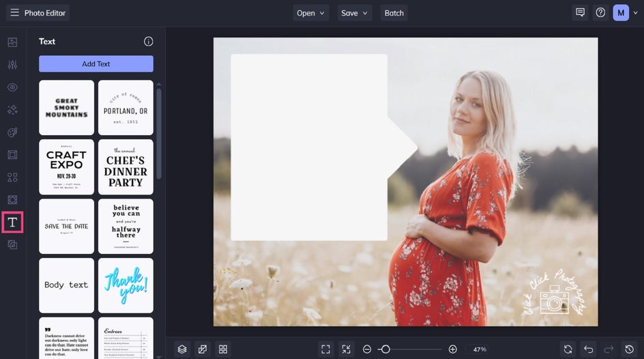Choose Body text template

[x=67, y=285]
